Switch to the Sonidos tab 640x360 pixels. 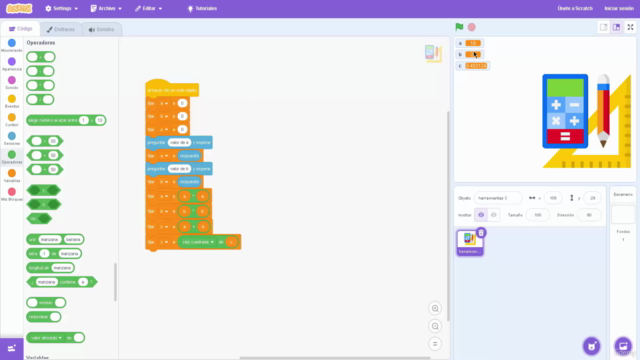coord(101,29)
